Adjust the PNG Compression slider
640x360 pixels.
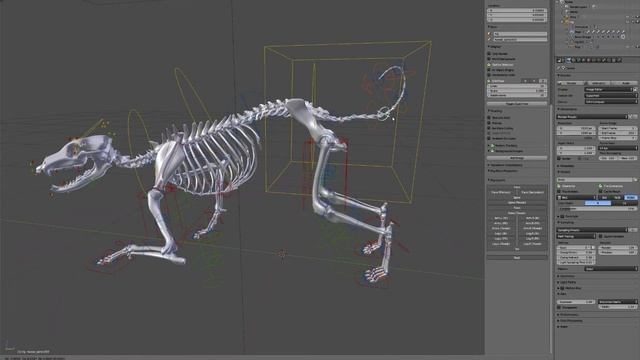coord(598,209)
